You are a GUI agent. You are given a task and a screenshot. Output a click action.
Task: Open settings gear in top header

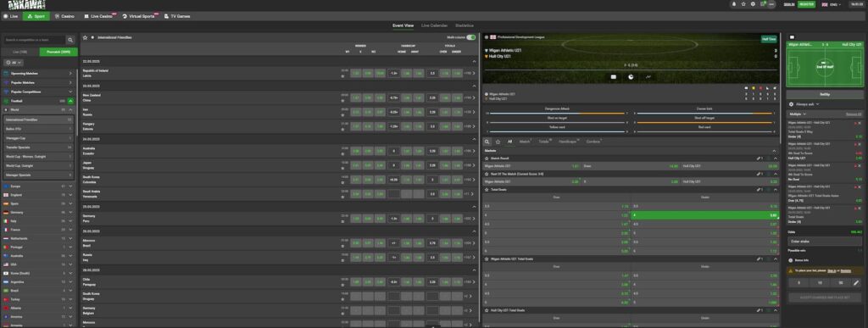(x=753, y=4)
